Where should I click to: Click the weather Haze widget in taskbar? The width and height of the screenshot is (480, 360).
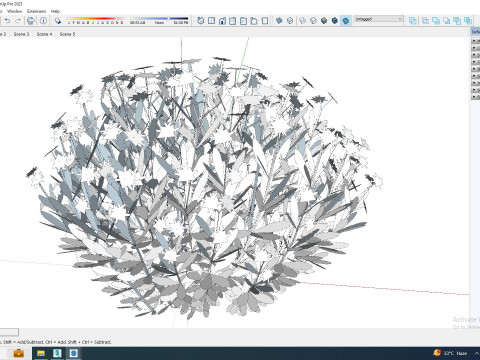450,353
